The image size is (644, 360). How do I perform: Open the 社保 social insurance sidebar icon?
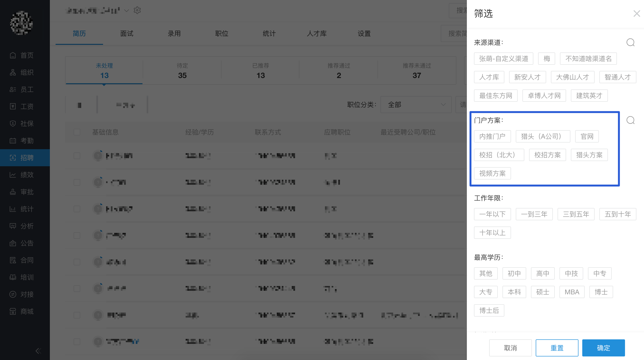point(13,124)
